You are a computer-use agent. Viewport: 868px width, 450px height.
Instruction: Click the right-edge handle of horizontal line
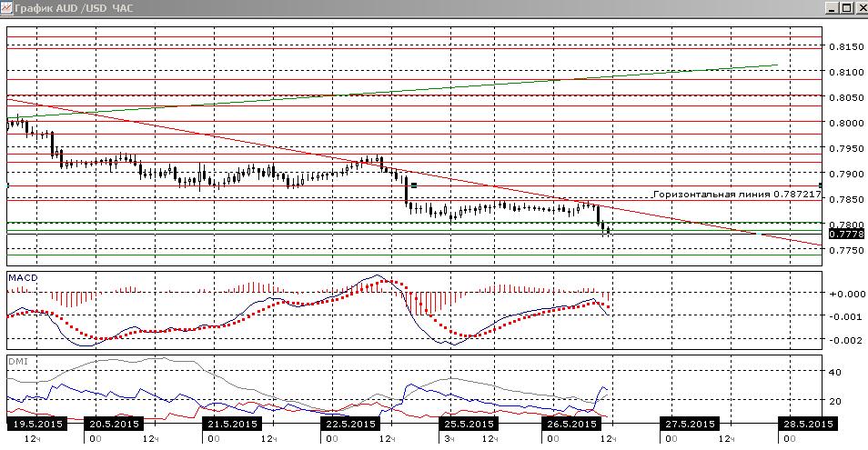[x=821, y=185]
